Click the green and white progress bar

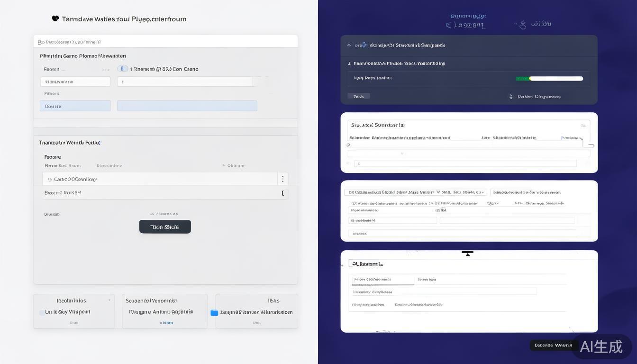tap(549, 79)
